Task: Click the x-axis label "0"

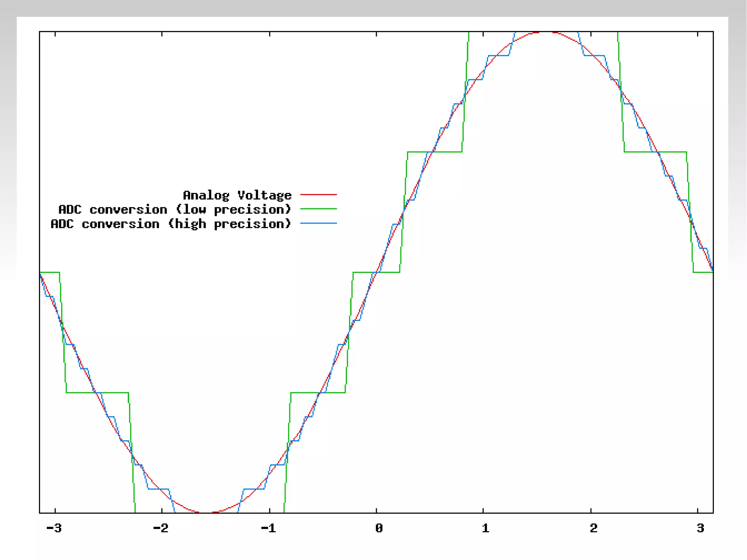Action: tap(379, 528)
